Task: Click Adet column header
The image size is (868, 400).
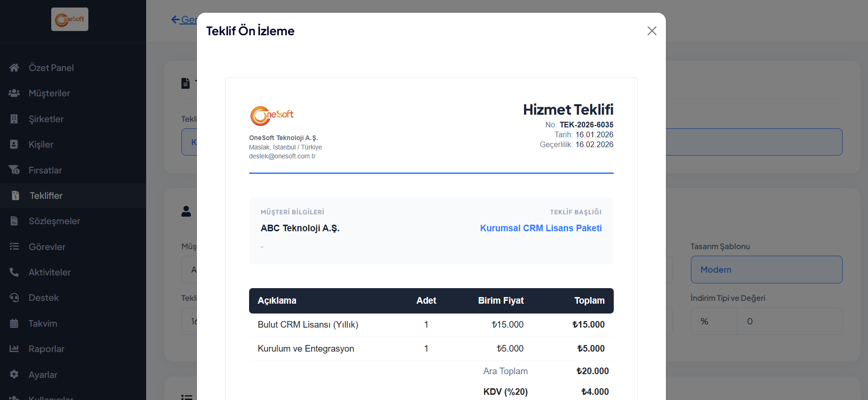Action: [x=426, y=300]
